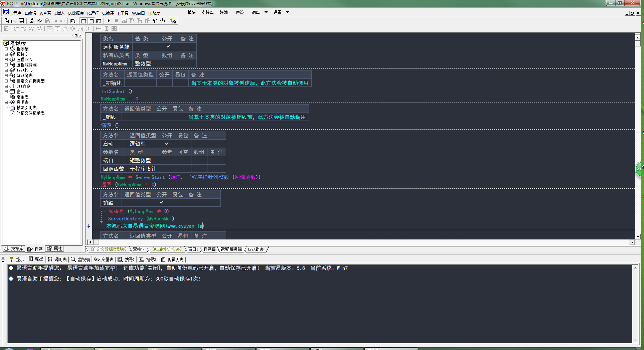Click the 程序数据 root icon
Viewport: 644px width, 350px height.
[x=6, y=43]
